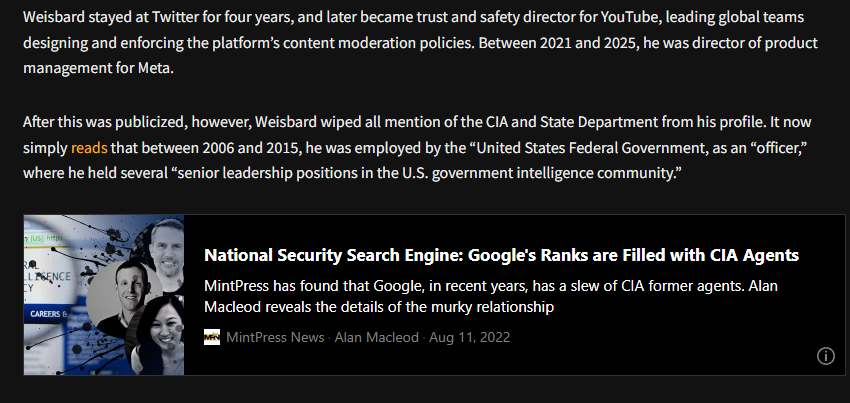The image size is (850, 403).
Task: Click the card description starting "MintPress has found"
Action: point(490,297)
